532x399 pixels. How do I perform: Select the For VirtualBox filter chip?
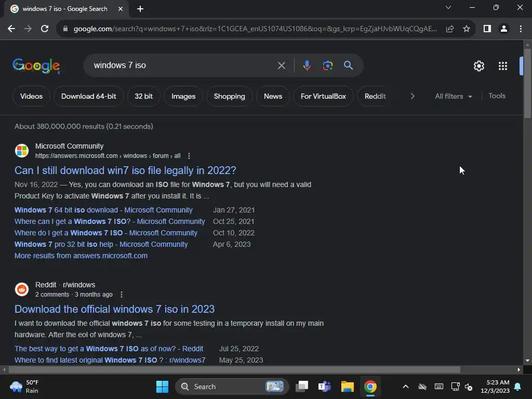(x=323, y=96)
